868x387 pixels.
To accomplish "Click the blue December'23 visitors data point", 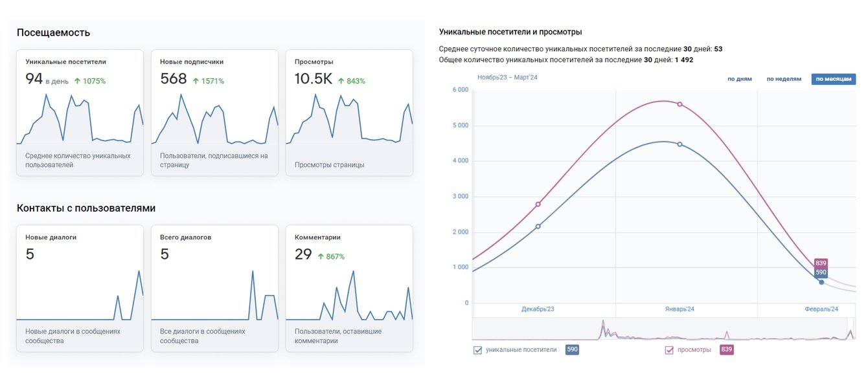I will pyautogui.click(x=538, y=227).
